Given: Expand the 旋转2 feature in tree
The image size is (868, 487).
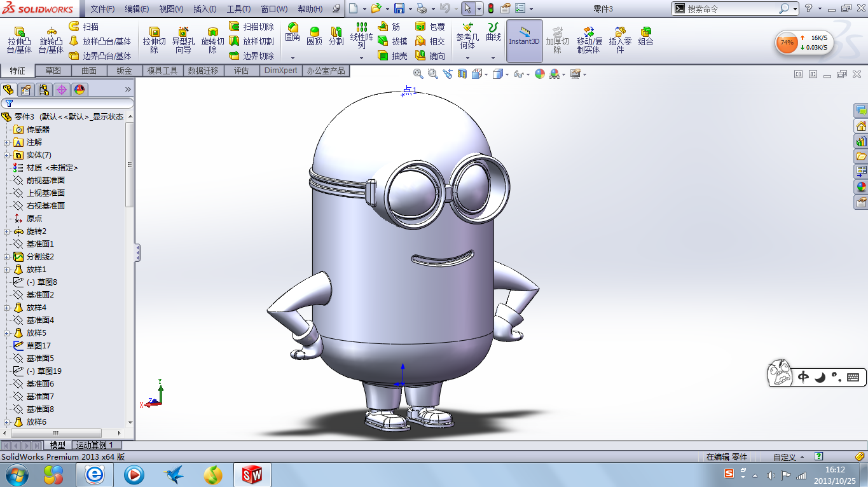Looking at the screenshot, I should 7,231.
